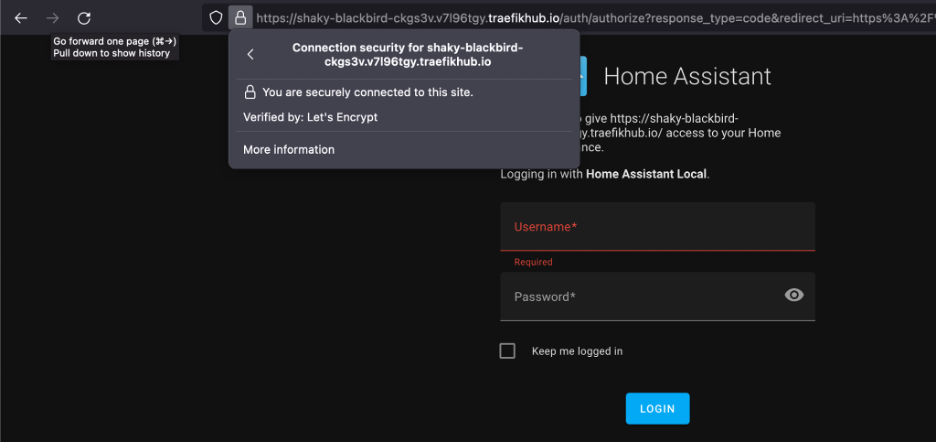Focus the Password input field
The image size is (936, 442).
point(640,297)
